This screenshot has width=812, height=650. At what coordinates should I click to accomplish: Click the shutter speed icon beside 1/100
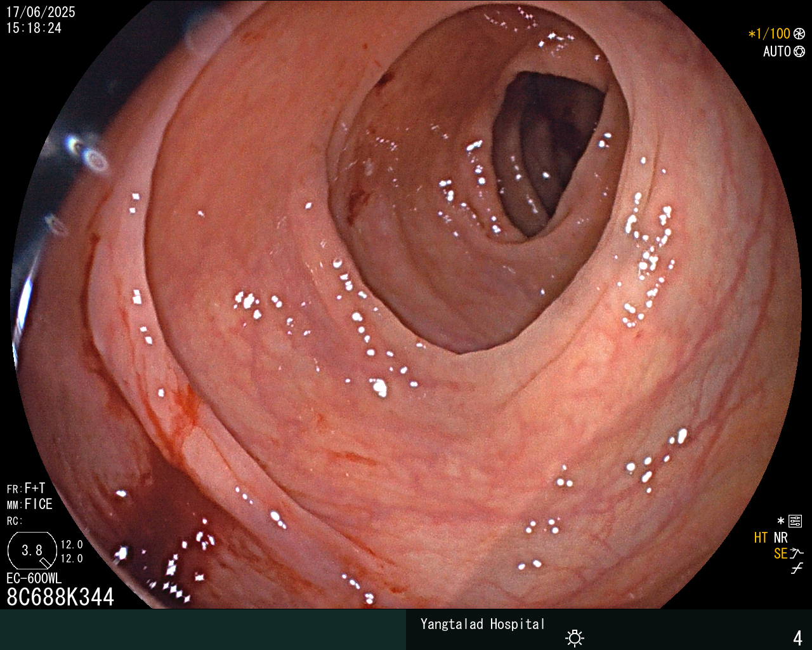point(799,34)
